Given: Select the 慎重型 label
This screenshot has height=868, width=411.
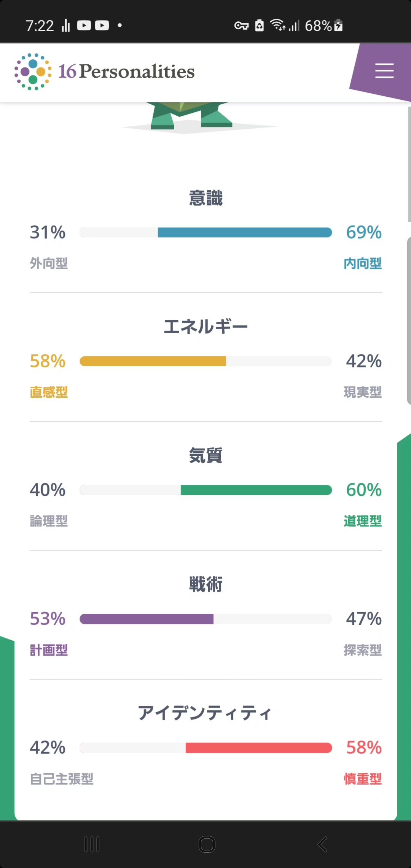Looking at the screenshot, I should 362,779.
